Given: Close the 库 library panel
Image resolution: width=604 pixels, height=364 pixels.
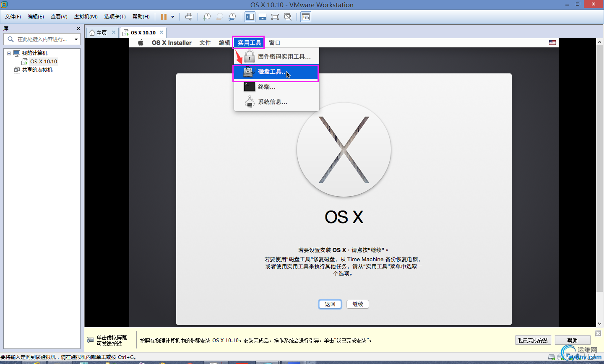Looking at the screenshot, I should click(78, 29).
